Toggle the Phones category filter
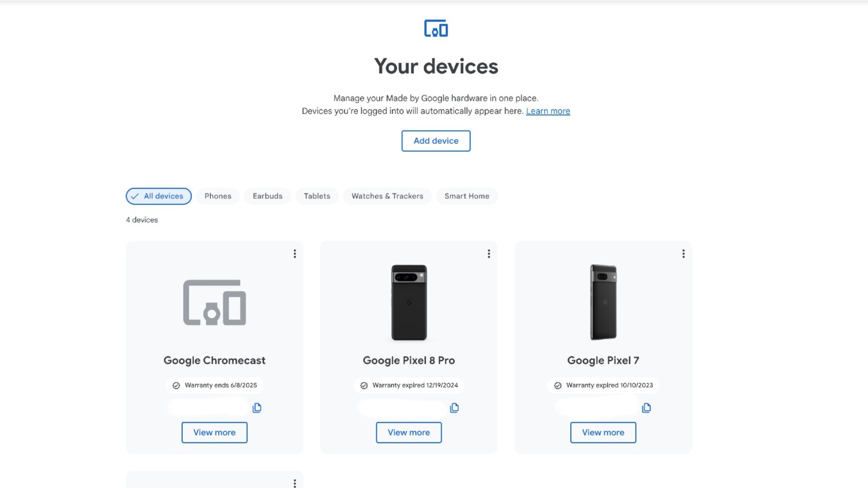868x488 pixels. (217, 196)
